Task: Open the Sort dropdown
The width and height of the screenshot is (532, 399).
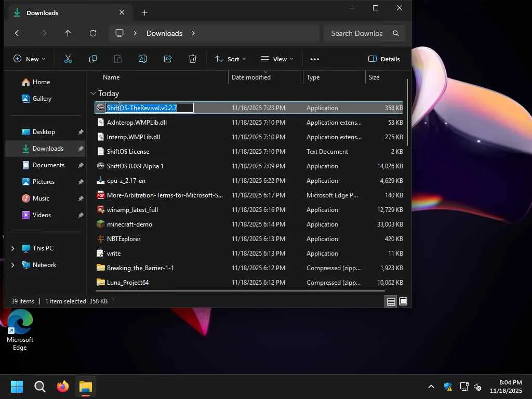Action: tap(230, 59)
